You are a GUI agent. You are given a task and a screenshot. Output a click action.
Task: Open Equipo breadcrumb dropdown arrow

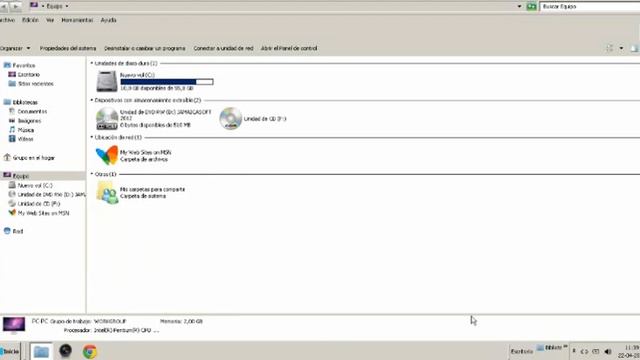click(67, 6)
